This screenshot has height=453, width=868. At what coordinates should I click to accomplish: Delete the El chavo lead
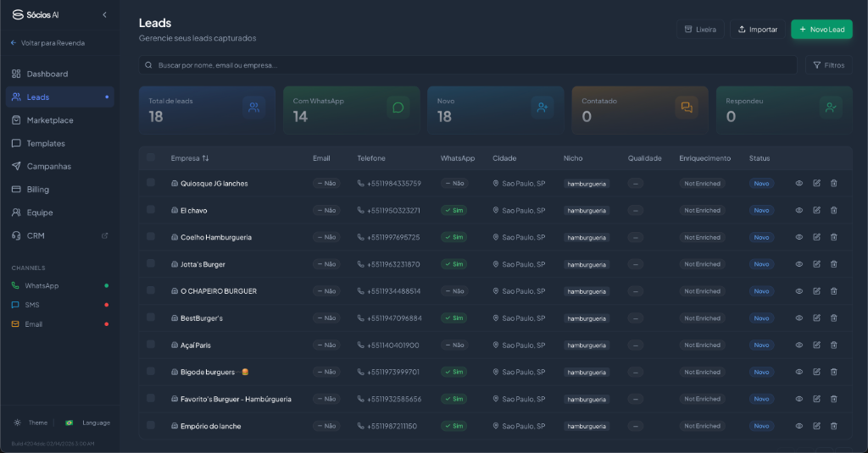(x=834, y=210)
